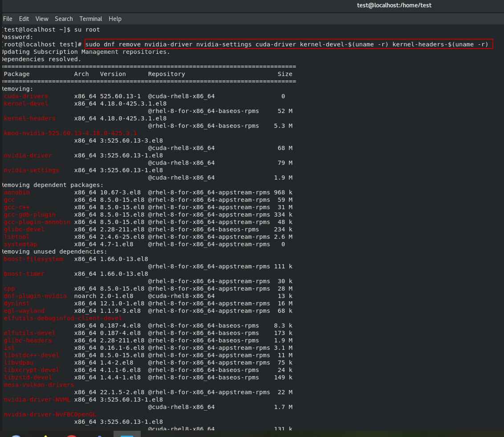504x437 pixels.
Task: Click the red cuda-drivers package name
Action: (26, 96)
